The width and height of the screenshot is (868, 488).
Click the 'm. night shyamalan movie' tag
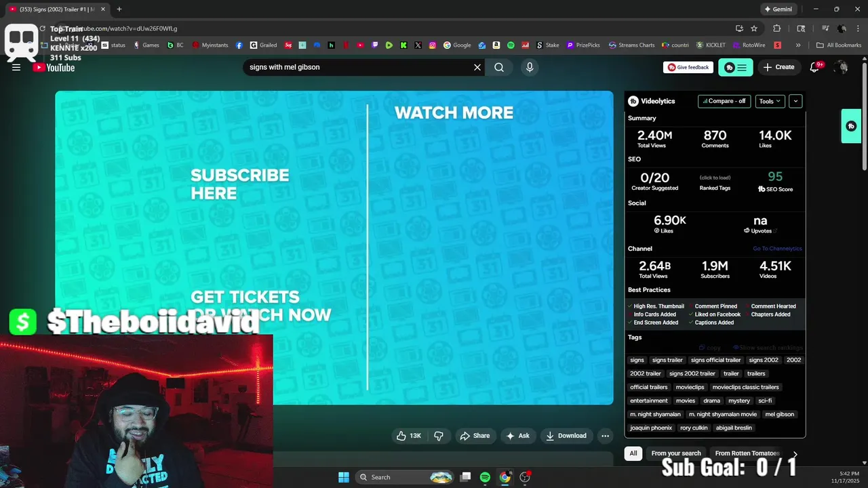[723, 414]
